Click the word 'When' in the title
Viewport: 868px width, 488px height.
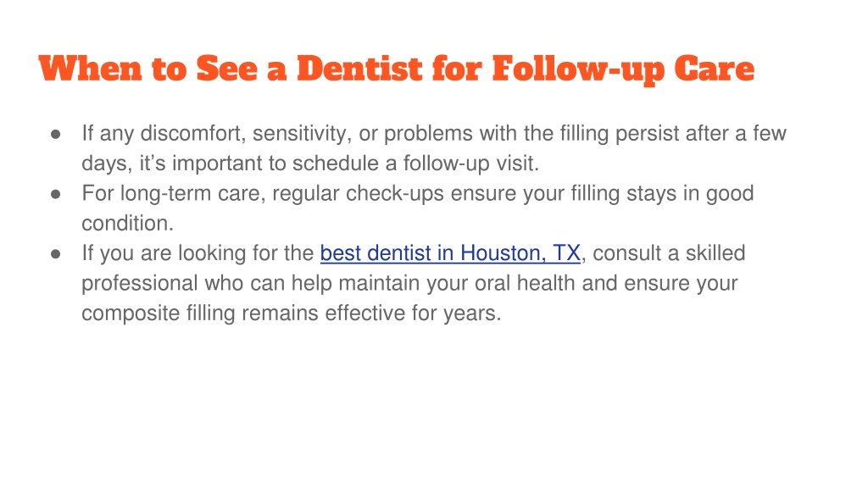click(90, 69)
